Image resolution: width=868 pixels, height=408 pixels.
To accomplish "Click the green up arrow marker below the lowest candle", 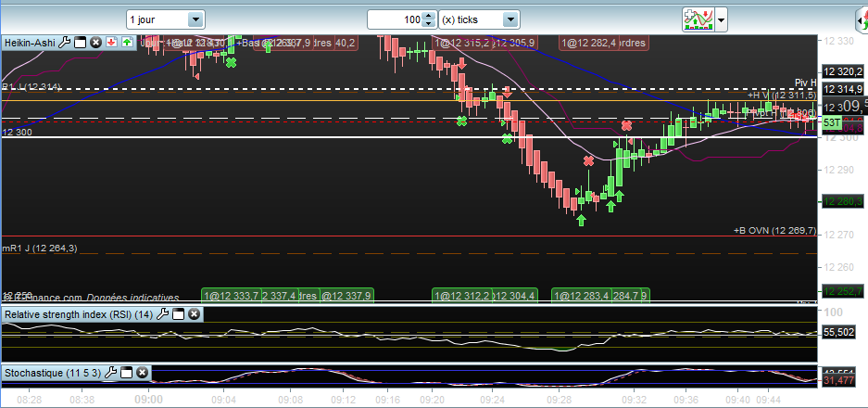I will point(581,220).
